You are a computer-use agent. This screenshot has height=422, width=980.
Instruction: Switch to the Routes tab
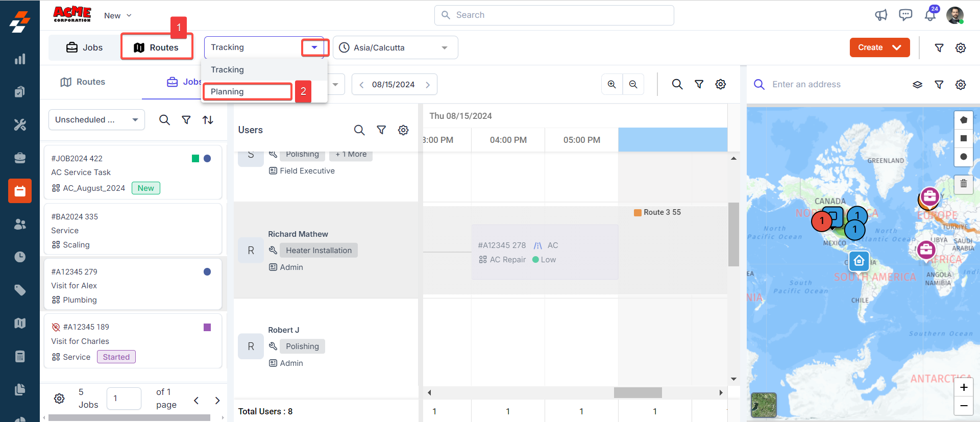[x=157, y=47]
